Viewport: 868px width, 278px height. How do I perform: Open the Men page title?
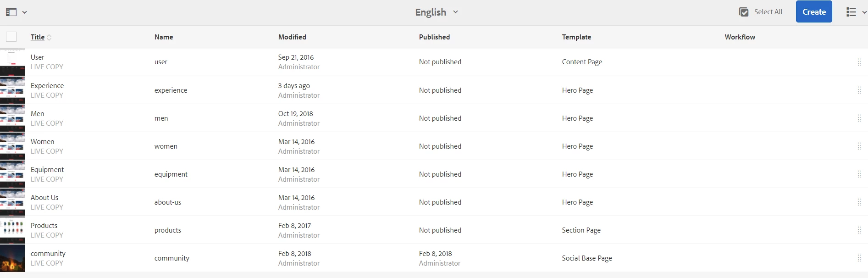click(x=37, y=114)
